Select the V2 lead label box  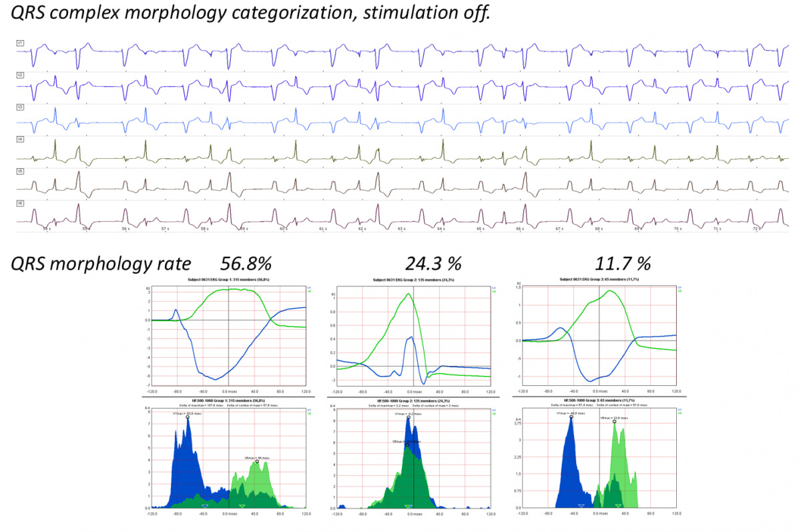coord(20,75)
